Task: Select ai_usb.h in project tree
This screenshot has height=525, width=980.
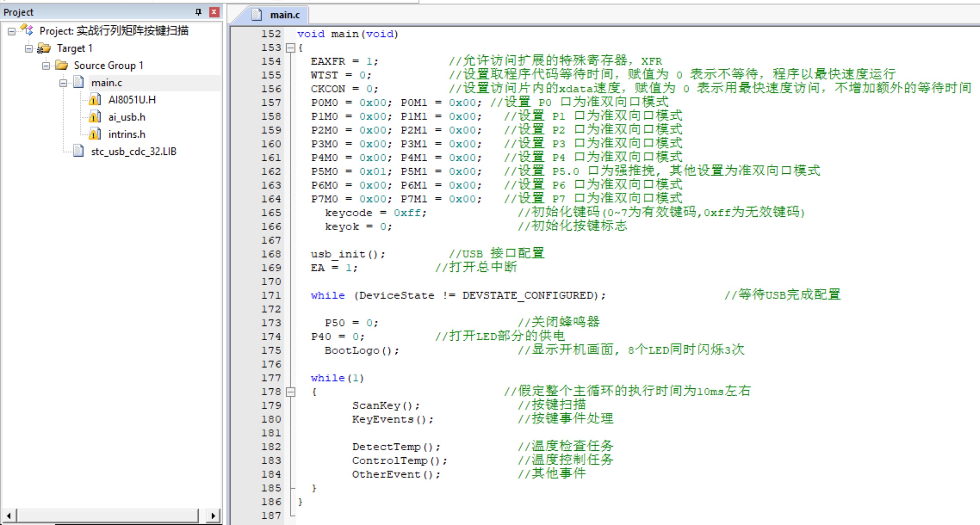Action: point(127,117)
